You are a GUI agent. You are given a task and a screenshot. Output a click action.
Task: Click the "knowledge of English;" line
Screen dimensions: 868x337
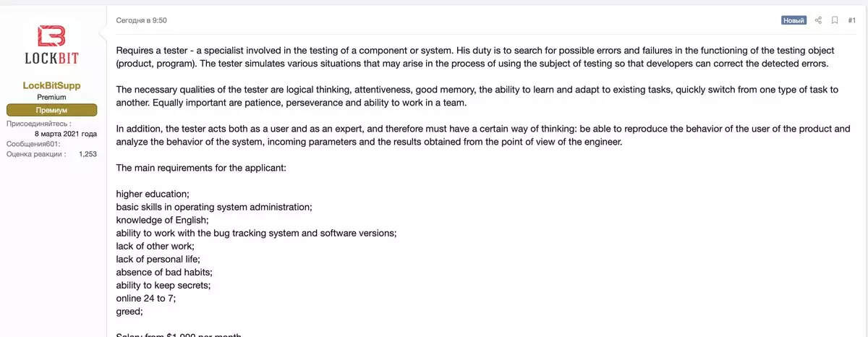tap(162, 220)
